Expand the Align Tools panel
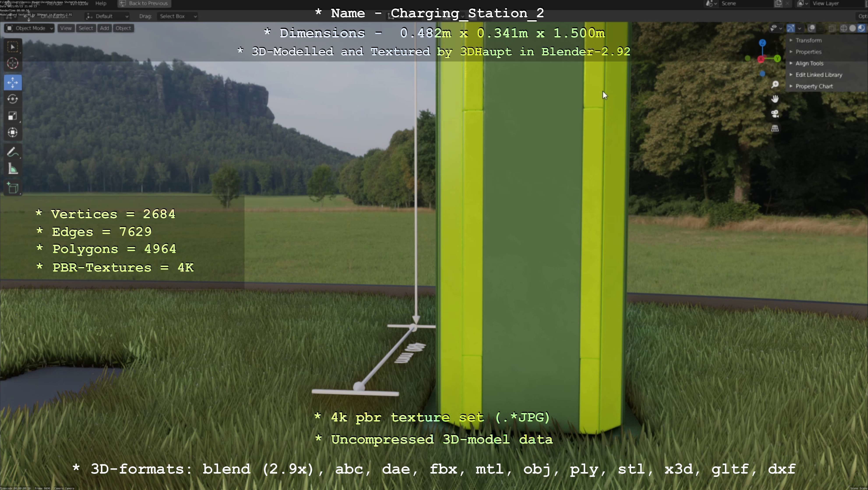 (x=809, y=63)
